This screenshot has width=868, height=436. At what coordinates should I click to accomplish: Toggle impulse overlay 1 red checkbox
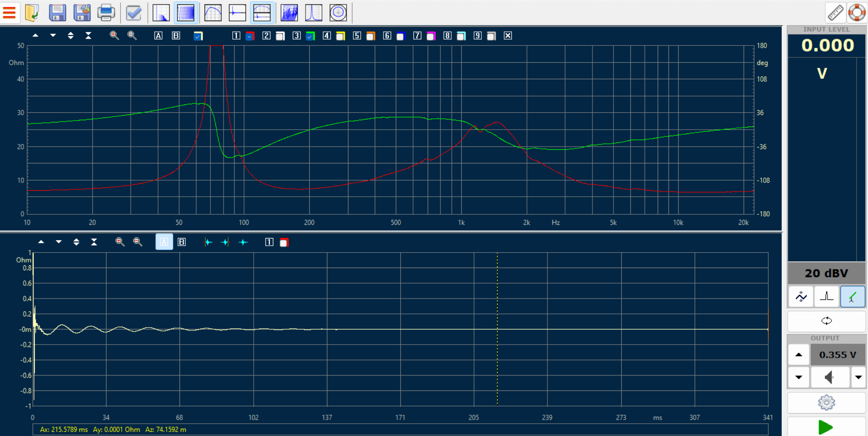(x=284, y=243)
